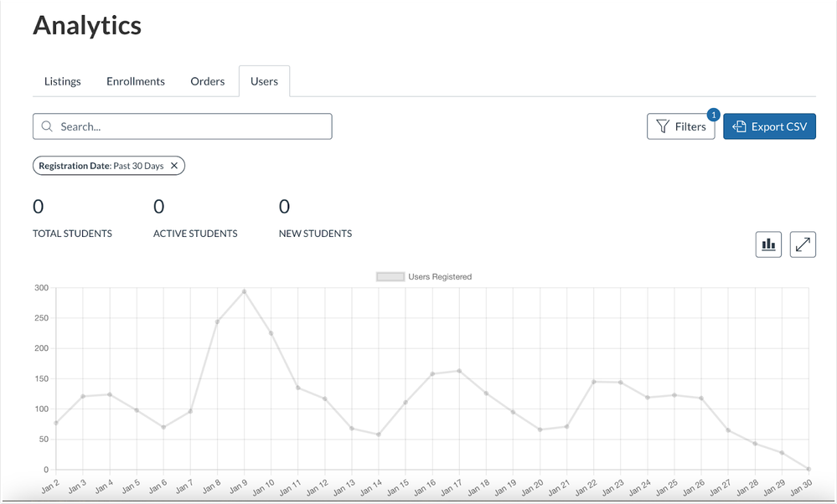
Task: Click the Registration Date: Past 30 Days chip
Action: click(x=101, y=166)
